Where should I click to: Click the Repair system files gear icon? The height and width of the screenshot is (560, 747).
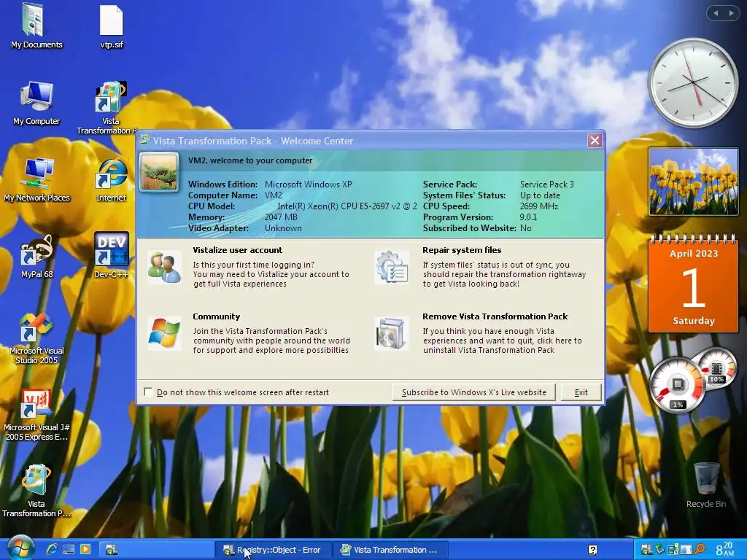pyautogui.click(x=391, y=267)
